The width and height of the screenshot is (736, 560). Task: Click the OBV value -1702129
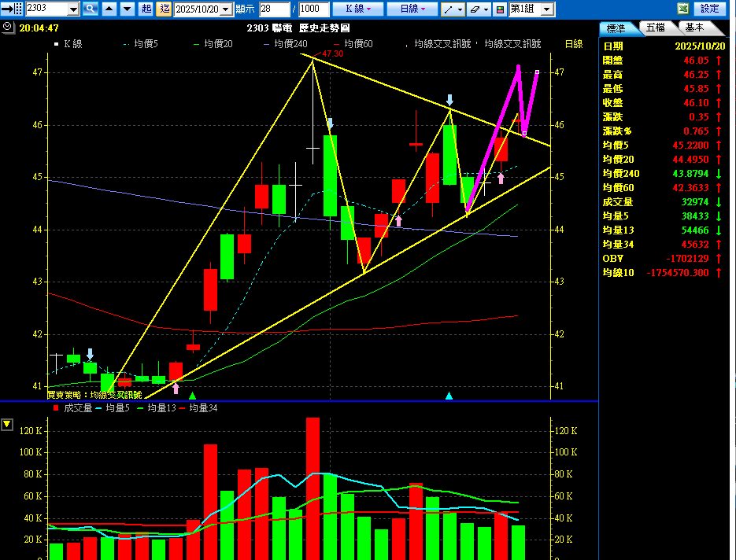click(688, 259)
